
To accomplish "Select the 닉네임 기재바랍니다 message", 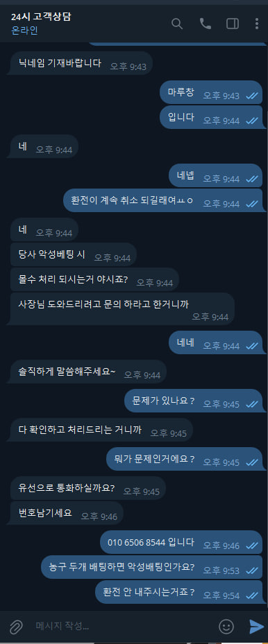I will (x=80, y=63).
